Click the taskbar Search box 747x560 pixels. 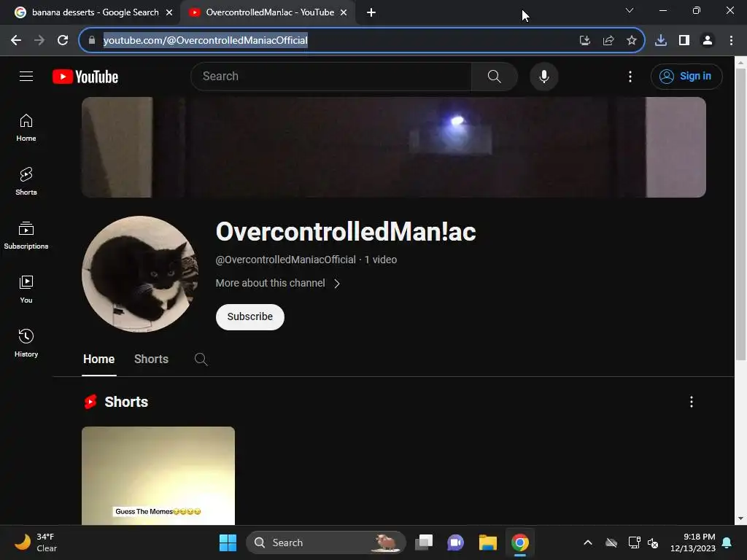[326, 542]
